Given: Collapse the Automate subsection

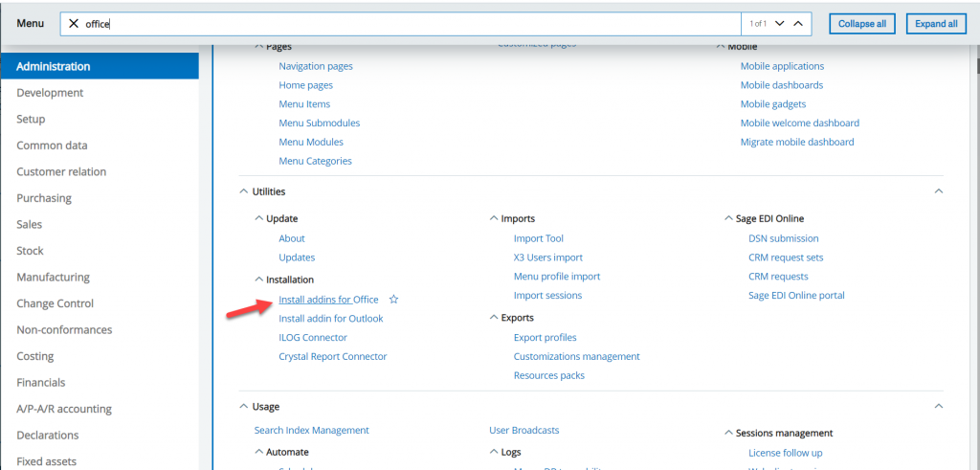Looking at the screenshot, I should click(x=258, y=451).
